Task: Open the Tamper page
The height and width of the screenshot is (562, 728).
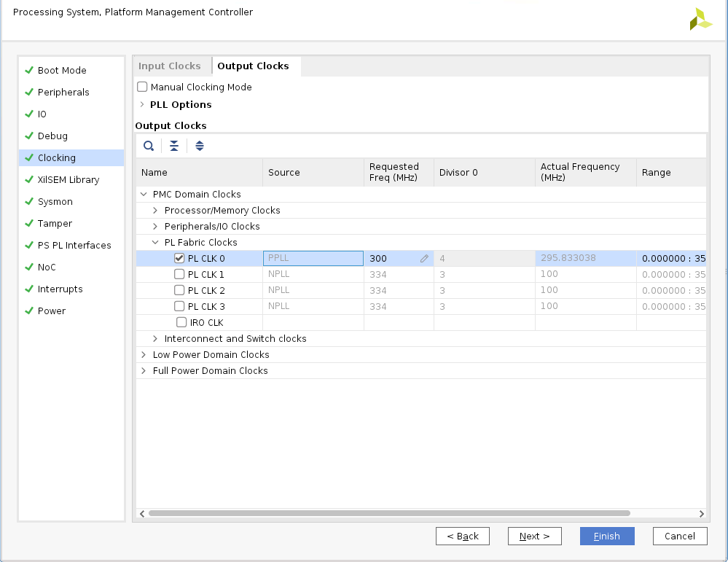Action: [55, 223]
